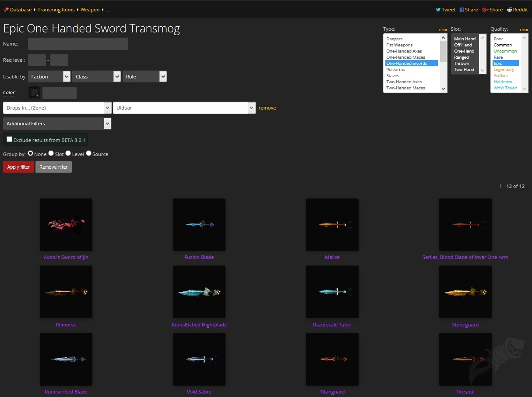
Task: Select Group by None
Action: pos(31,153)
